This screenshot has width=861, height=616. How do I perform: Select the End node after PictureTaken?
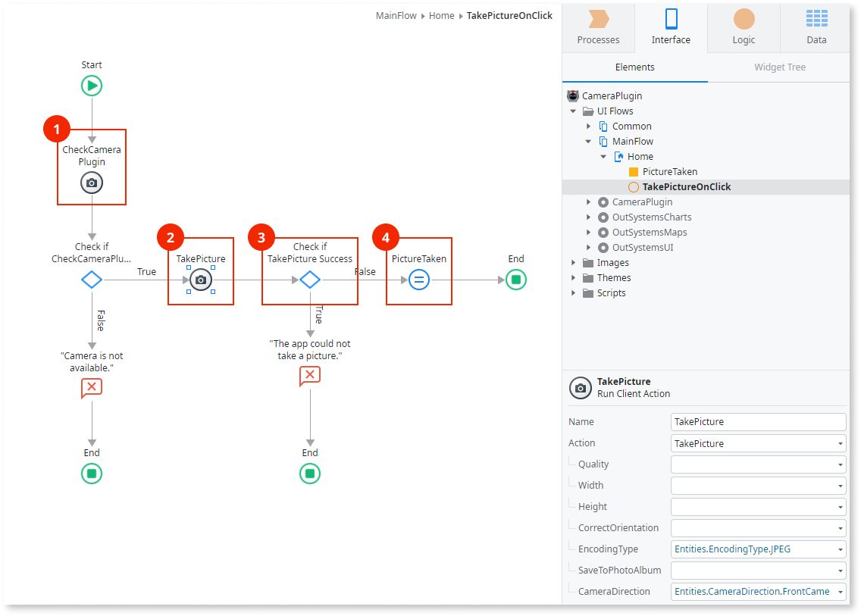(515, 280)
